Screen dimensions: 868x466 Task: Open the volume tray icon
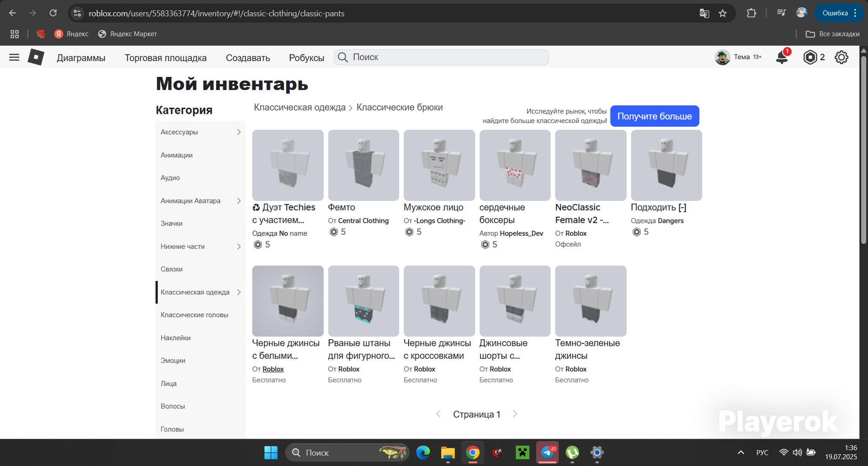[x=797, y=452]
